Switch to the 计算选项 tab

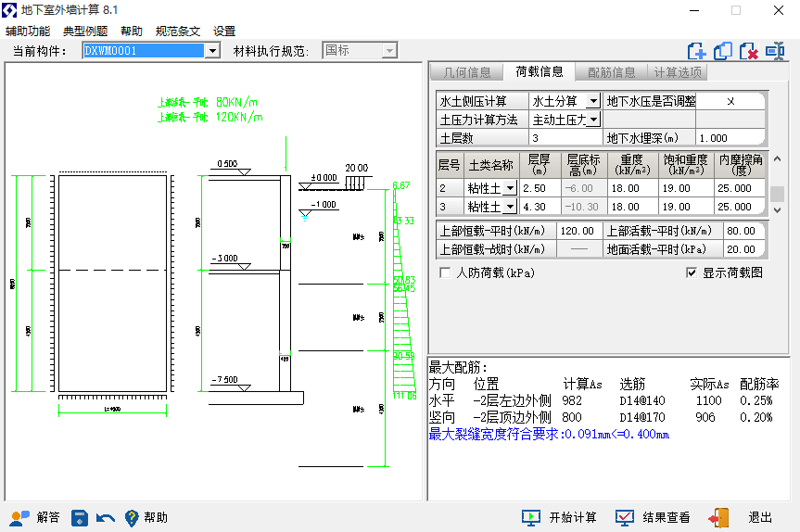678,72
